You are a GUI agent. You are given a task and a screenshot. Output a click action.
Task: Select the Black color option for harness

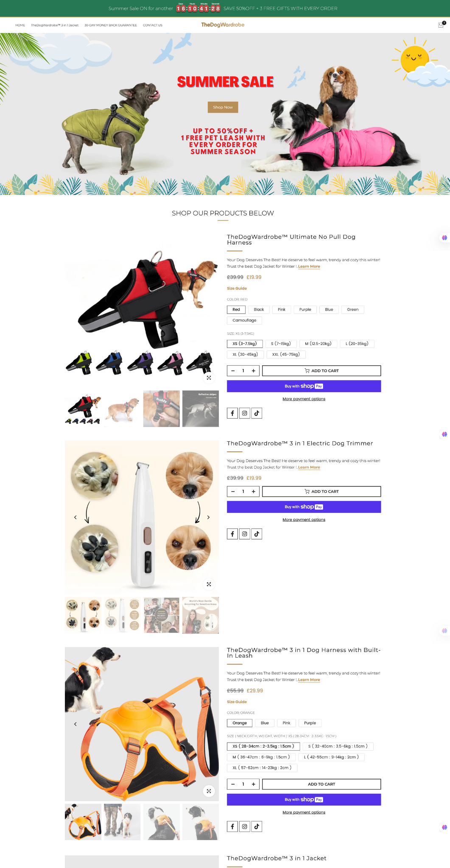tap(259, 309)
